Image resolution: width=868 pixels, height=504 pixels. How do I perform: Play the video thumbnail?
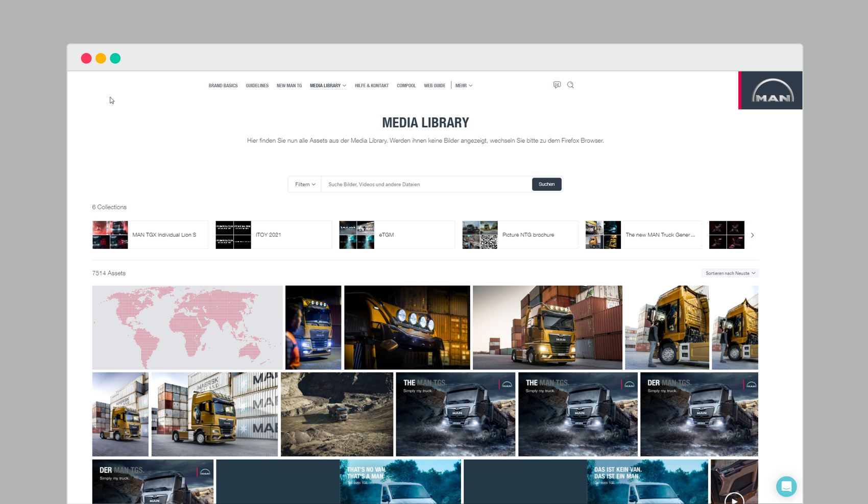[x=734, y=482]
